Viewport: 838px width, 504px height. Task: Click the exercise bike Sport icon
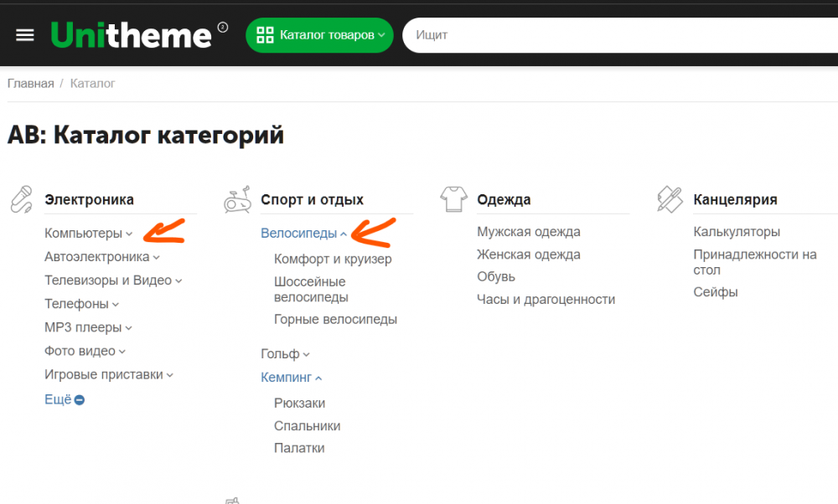pyautogui.click(x=237, y=199)
